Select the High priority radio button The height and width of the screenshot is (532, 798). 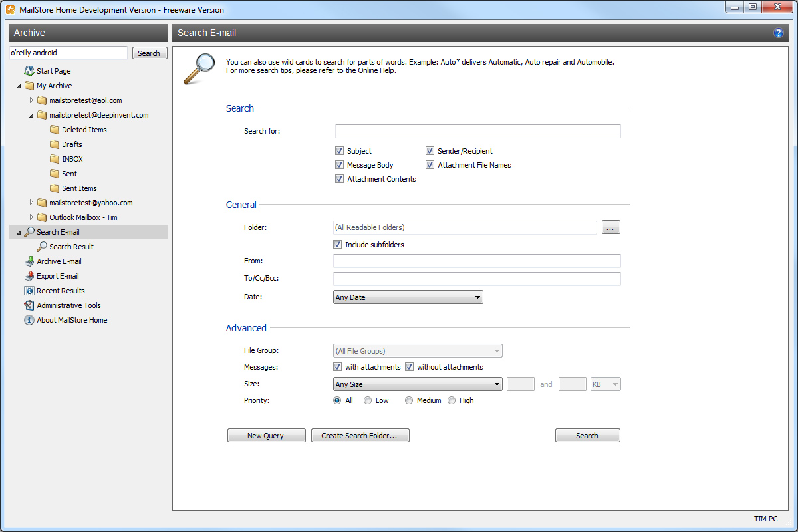452,400
